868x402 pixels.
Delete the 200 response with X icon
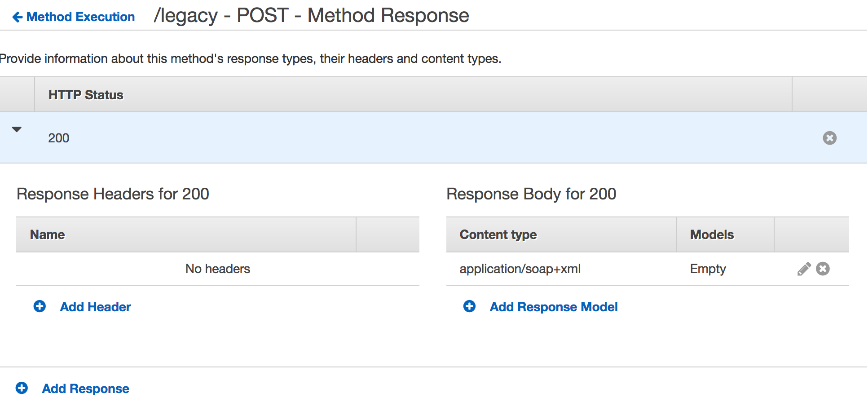pos(829,138)
